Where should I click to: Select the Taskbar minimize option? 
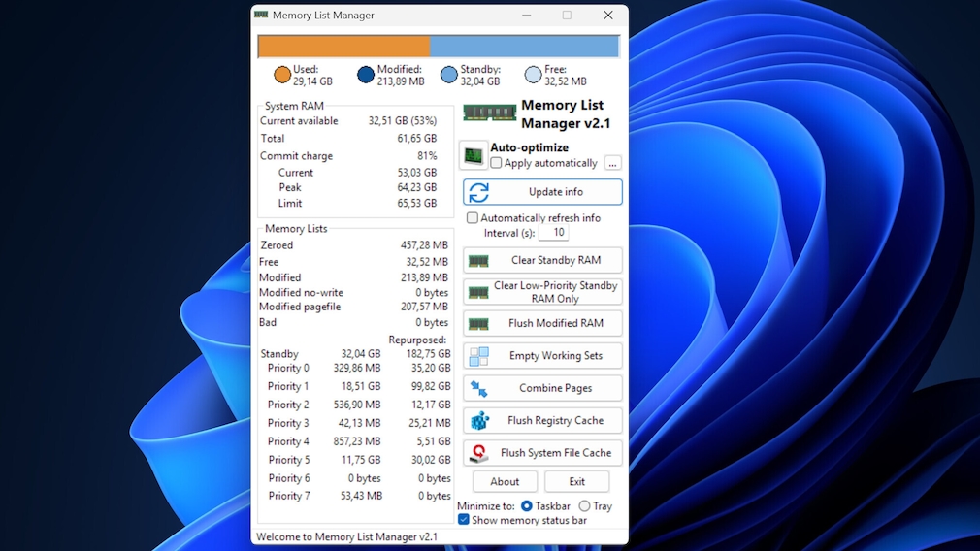point(527,506)
